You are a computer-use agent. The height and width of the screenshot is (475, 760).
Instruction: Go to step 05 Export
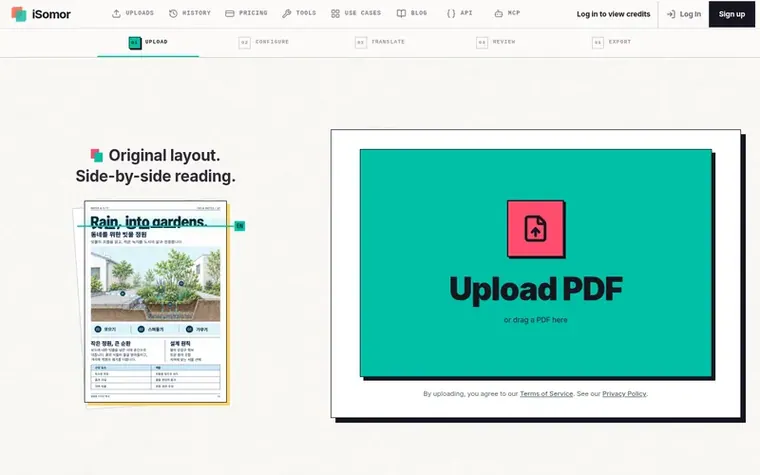[x=612, y=42]
